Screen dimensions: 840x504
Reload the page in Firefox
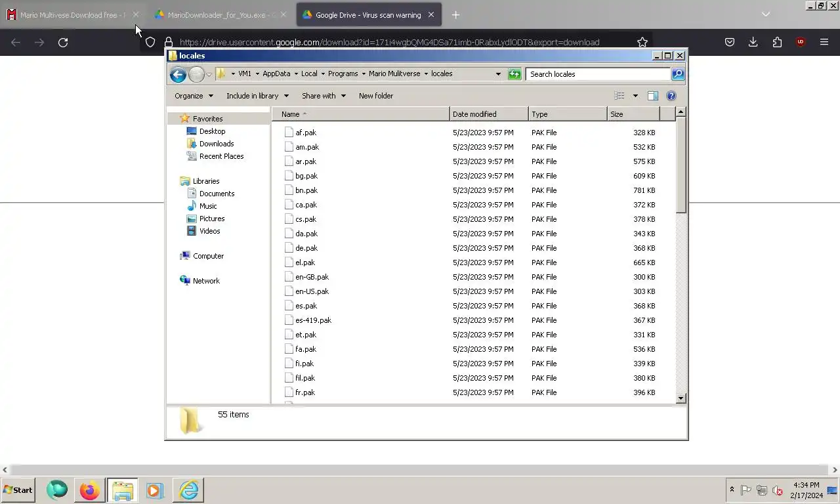pos(63,42)
